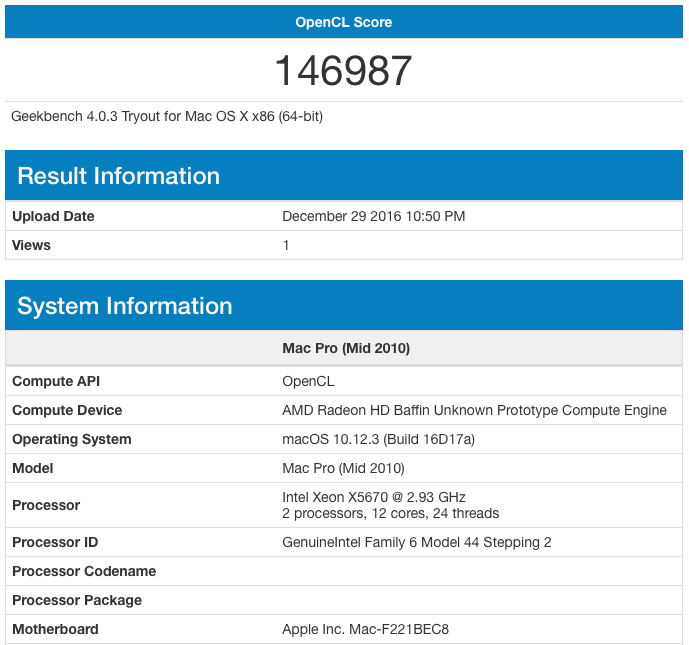Select the 2 processors, 12 cores, 24 threads line

tap(391, 514)
